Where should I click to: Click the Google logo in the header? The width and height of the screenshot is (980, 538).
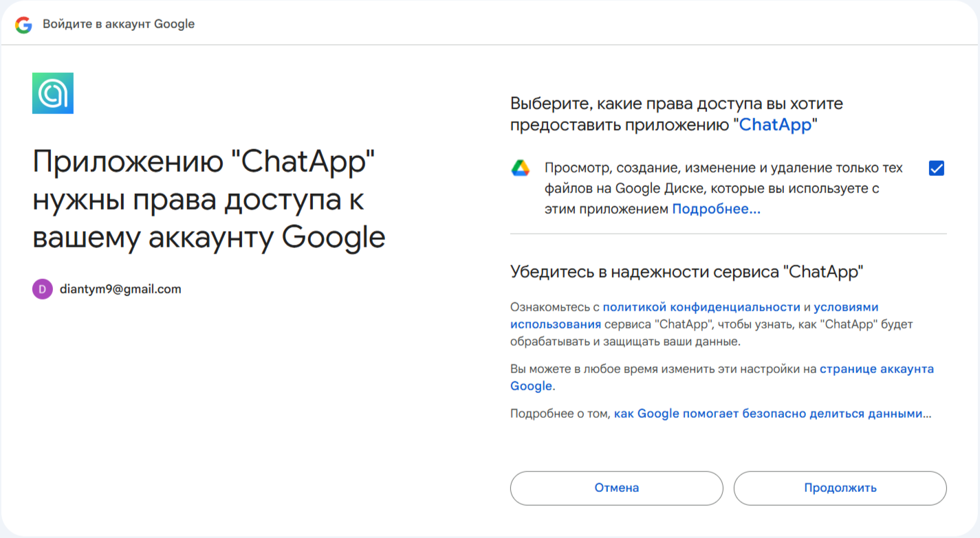pyautogui.click(x=24, y=25)
